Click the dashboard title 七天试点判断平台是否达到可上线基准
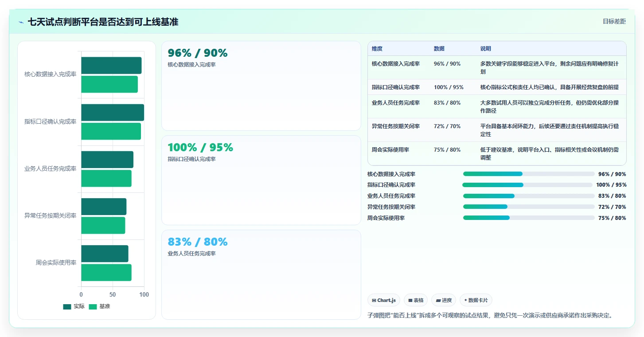 103,22
